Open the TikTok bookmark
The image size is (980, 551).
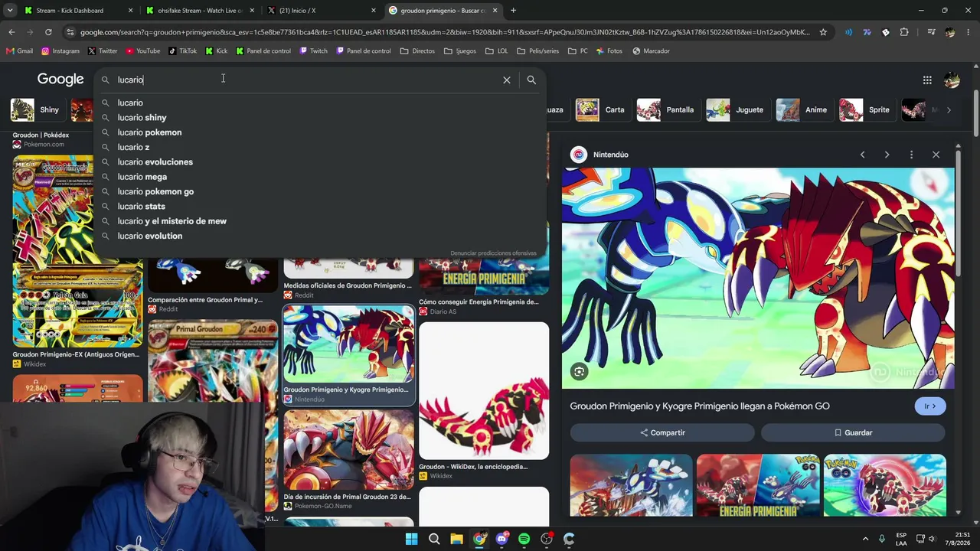coord(183,51)
